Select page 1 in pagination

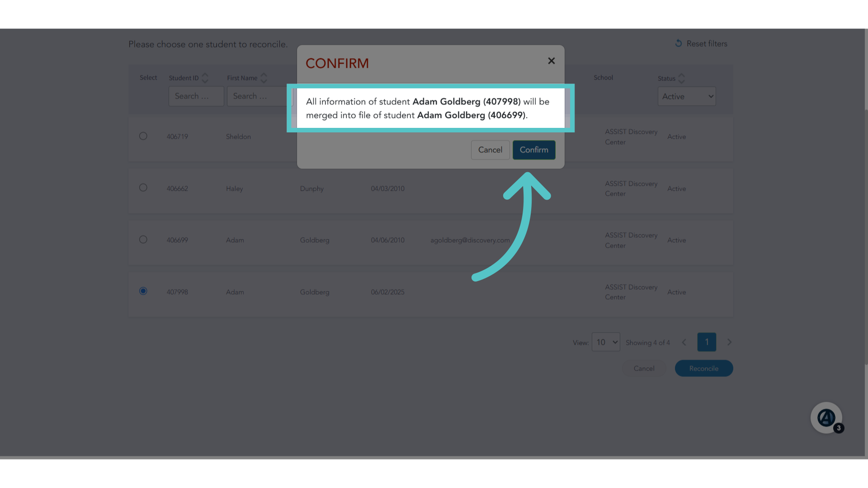tap(707, 342)
